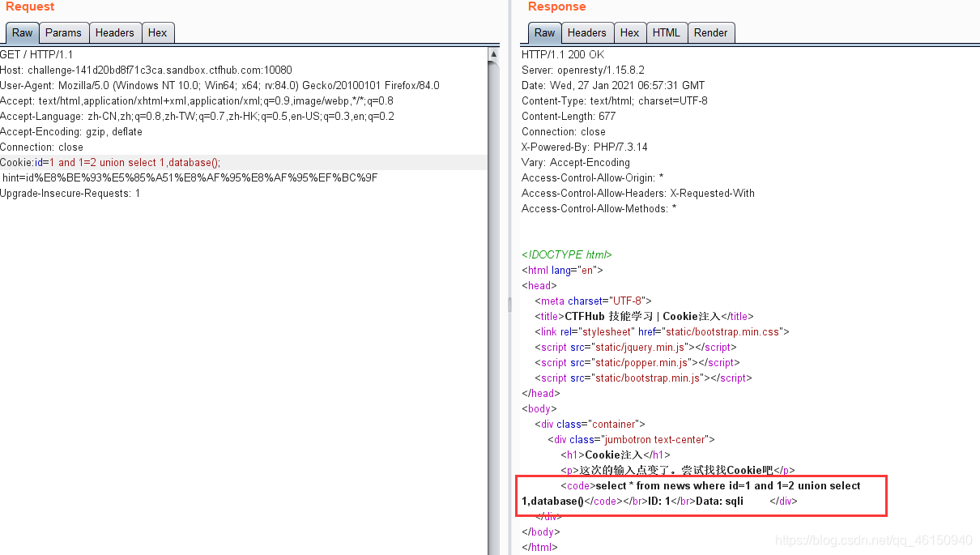Click the HTTP/1.1 200 OK status line
Viewport: 980px width, 555px height.
[563, 54]
